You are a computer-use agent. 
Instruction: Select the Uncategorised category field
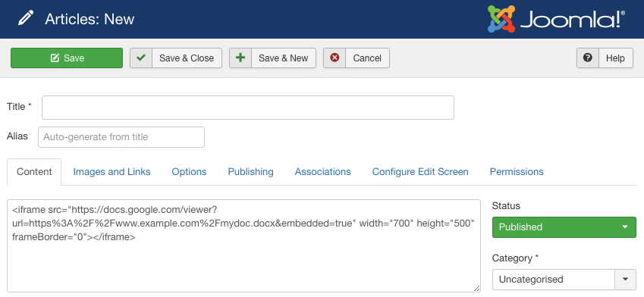pyautogui.click(x=554, y=280)
